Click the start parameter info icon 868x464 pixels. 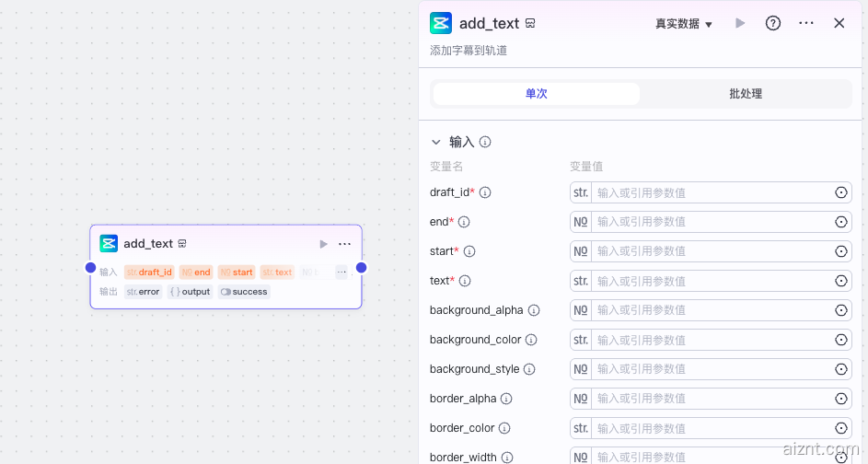(469, 251)
